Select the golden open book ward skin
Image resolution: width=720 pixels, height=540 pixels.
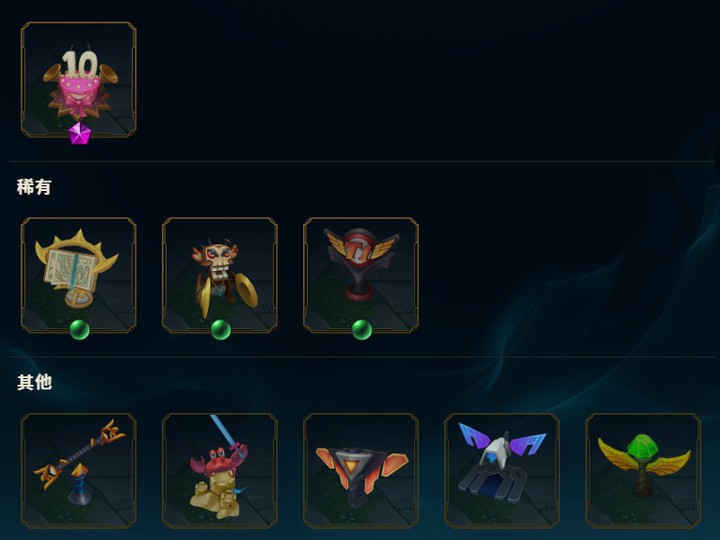pos(79,275)
